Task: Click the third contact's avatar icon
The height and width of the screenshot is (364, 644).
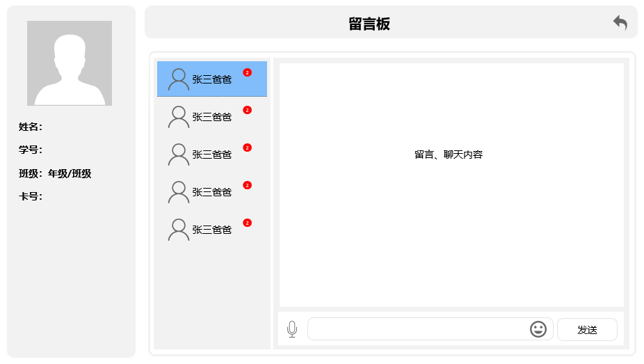Action: pos(179,155)
